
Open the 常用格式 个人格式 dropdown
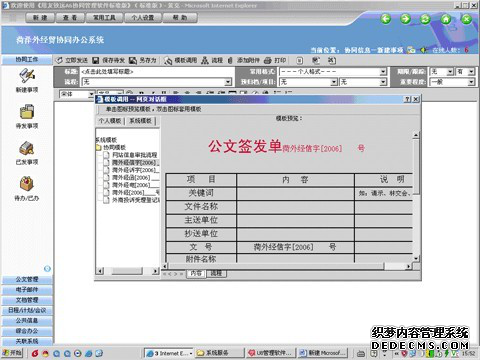point(332,72)
